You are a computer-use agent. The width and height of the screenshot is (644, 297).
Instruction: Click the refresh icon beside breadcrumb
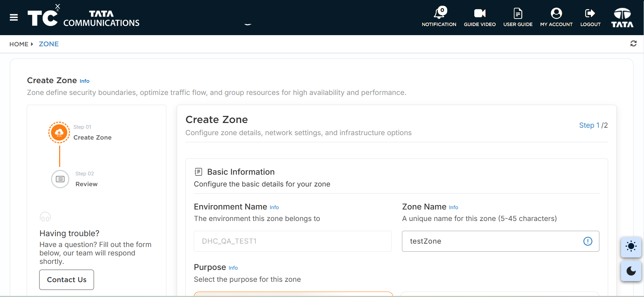pyautogui.click(x=634, y=44)
